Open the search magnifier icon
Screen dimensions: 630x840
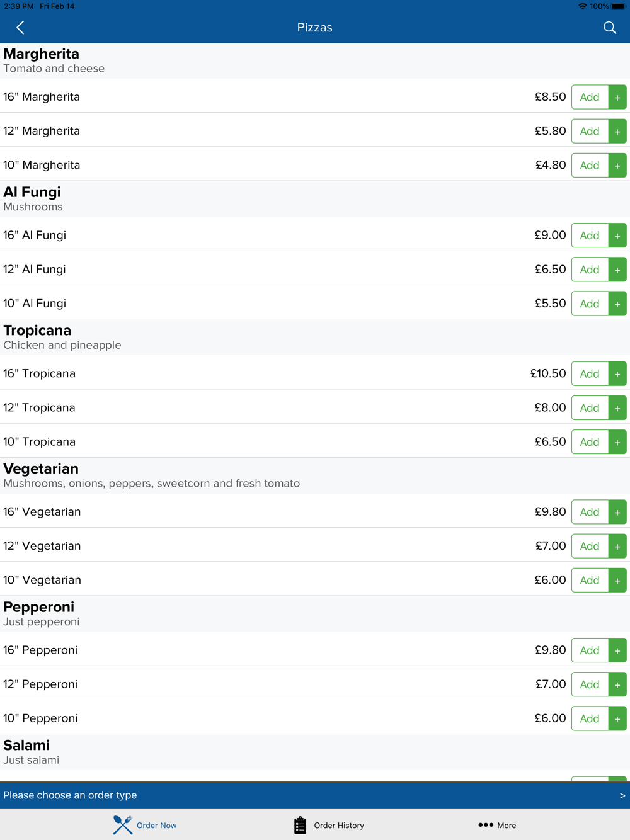[x=609, y=28]
